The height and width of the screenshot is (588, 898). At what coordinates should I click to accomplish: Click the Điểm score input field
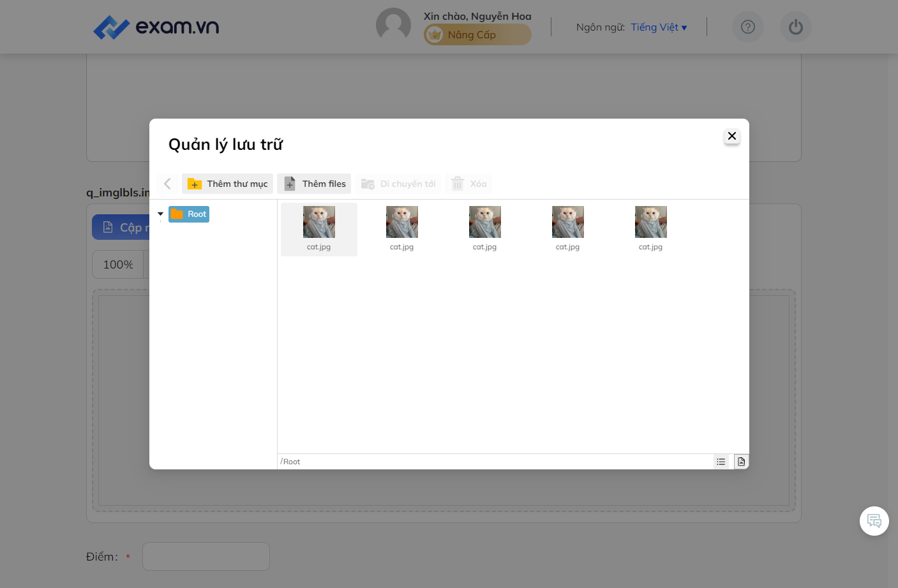(x=206, y=556)
